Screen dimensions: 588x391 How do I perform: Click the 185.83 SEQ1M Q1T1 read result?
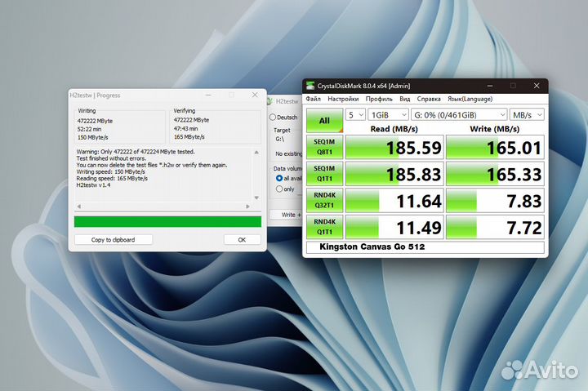click(394, 174)
